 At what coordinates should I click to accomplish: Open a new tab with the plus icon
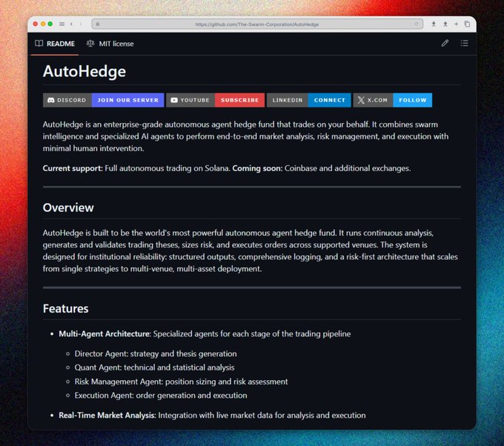pos(456,24)
